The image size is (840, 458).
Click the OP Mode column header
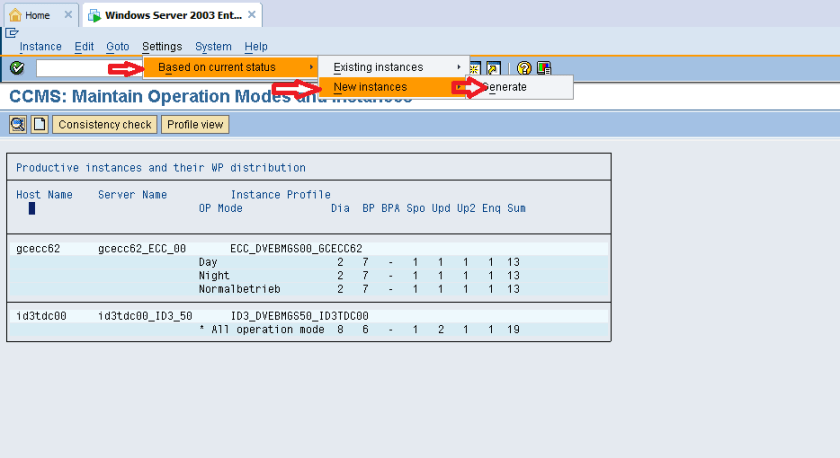click(221, 208)
